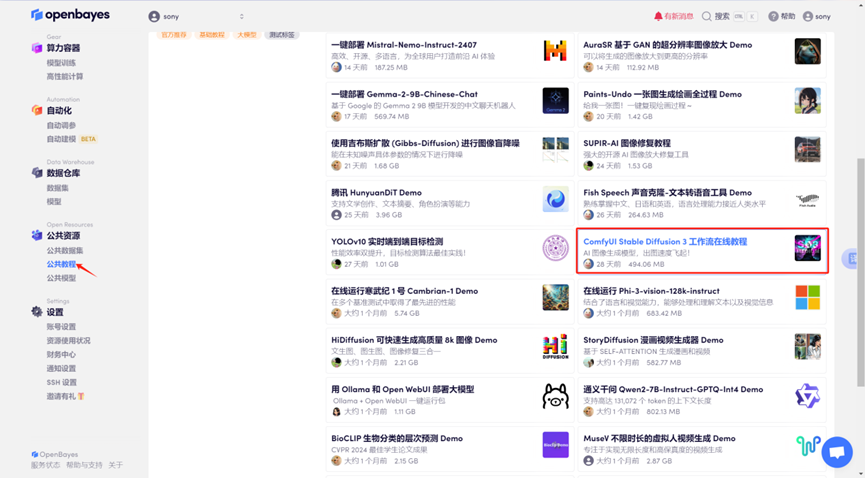Click the Fish Audio logo icon
Viewport: 865px width, 478px height.
point(808,199)
